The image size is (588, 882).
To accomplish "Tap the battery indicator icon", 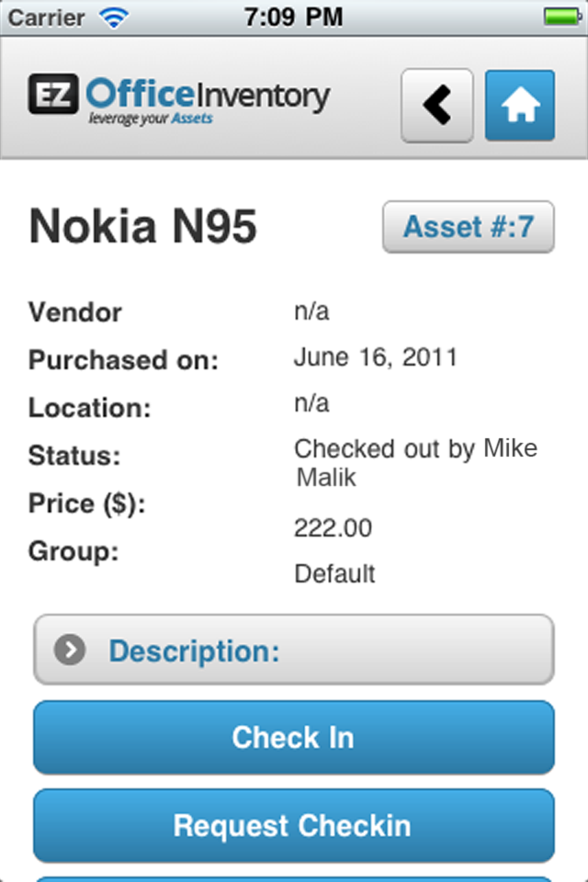I will pos(560,17).
